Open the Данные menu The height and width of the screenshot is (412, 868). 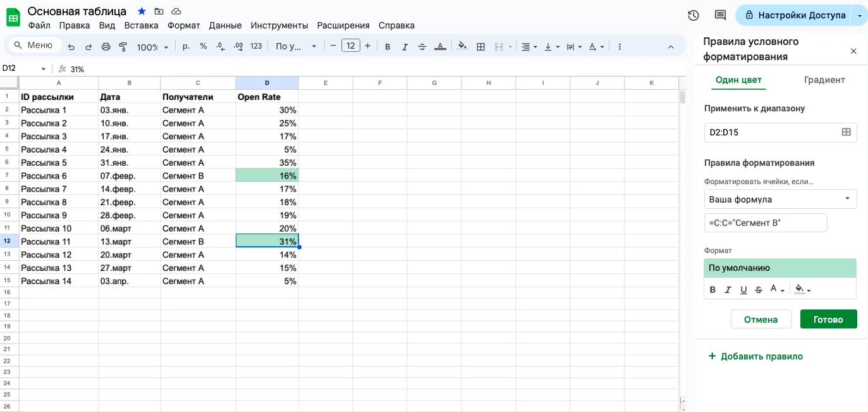(x=225, y=25)
